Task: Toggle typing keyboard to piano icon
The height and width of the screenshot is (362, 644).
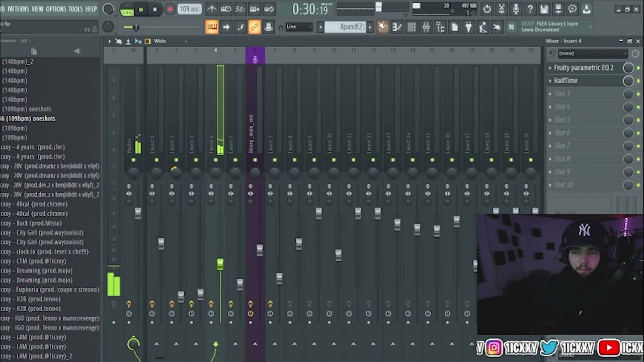Action: (212, 27)
